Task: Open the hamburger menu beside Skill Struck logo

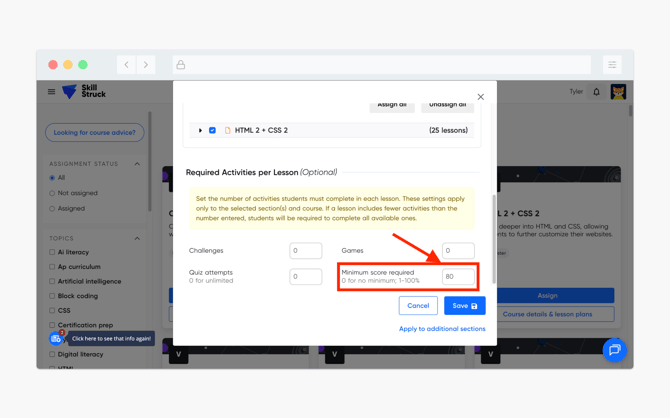Action: tap(52, 92)
